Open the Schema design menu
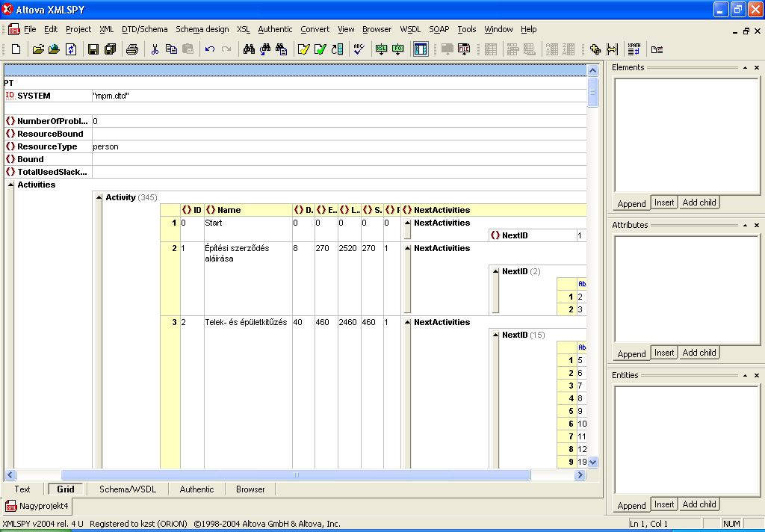 tap(202, 29)
